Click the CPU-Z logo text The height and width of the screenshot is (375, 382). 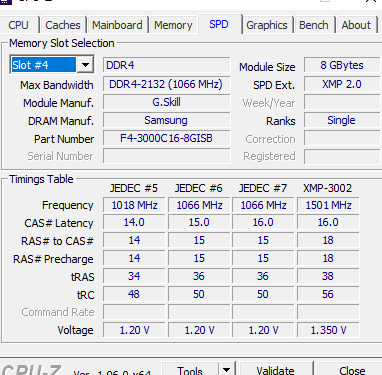coord(31,370)
